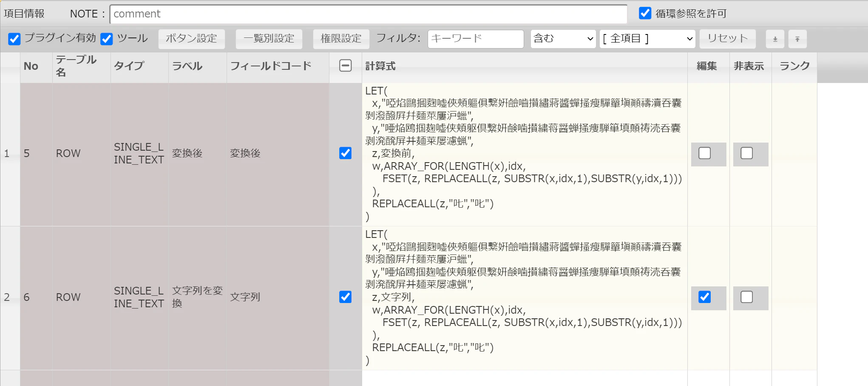The width and height of the screenshot is (868, 386).
Task: Open ボタン設定 settings
Action: tap(191, 39)
